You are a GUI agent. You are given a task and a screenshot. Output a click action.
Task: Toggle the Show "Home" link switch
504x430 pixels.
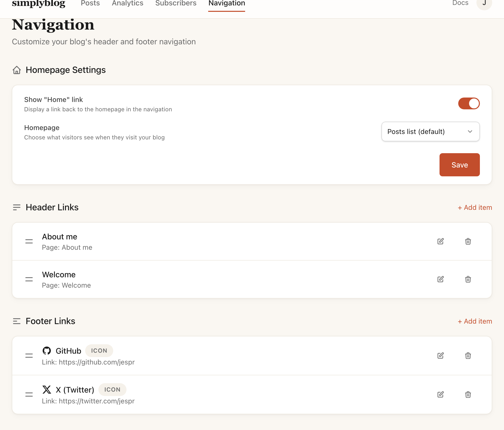[469, 103]
